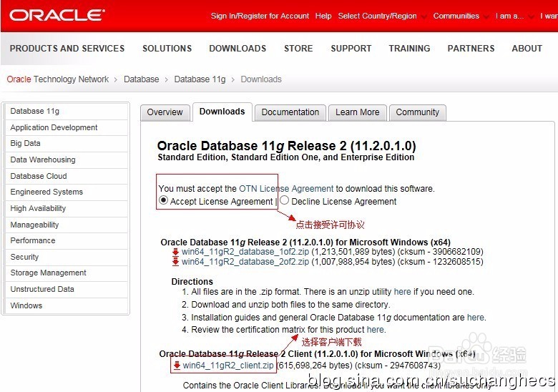Switch to Documentation tab
This screenshot has height=392, width=558.
290,112
